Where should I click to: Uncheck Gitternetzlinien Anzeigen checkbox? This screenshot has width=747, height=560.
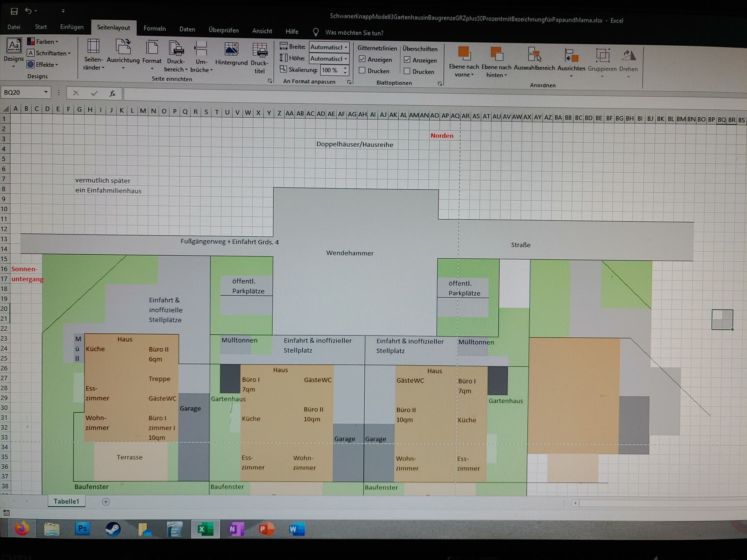362,59
